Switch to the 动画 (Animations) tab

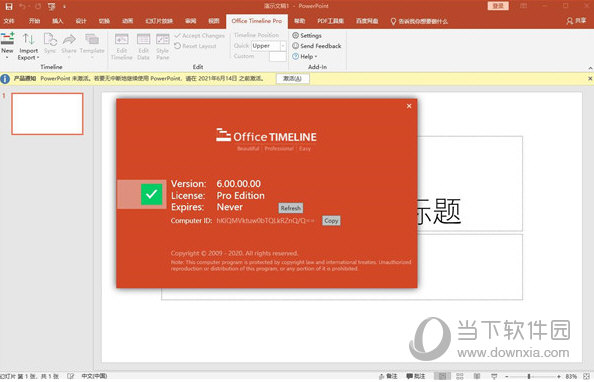(128, 21)
